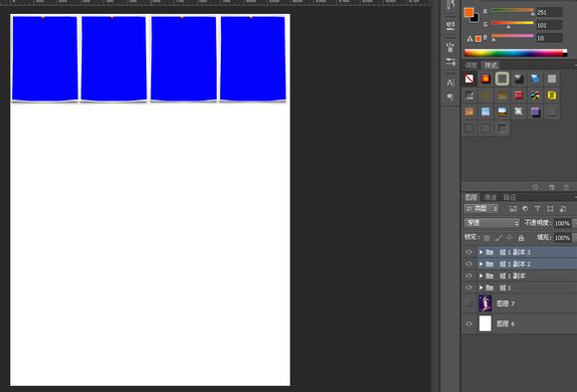Show the hidden 图层 7 layer

coord(469,303)
